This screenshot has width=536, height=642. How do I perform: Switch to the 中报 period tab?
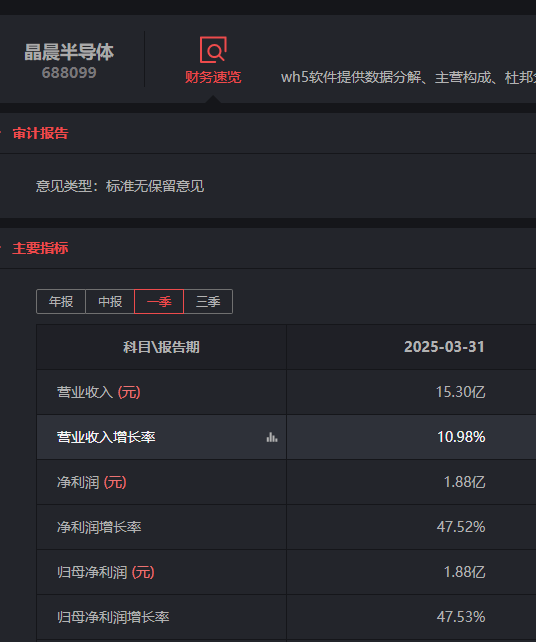pyautogui.click(x=110, y=302)
